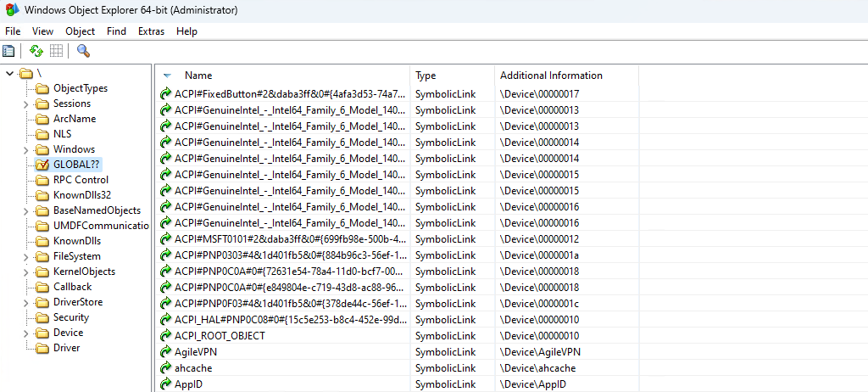Screen dimensions: 868x392
Task: Click the Properties toolbar icon
Action: pyautogui.click(x=9, y=51)
